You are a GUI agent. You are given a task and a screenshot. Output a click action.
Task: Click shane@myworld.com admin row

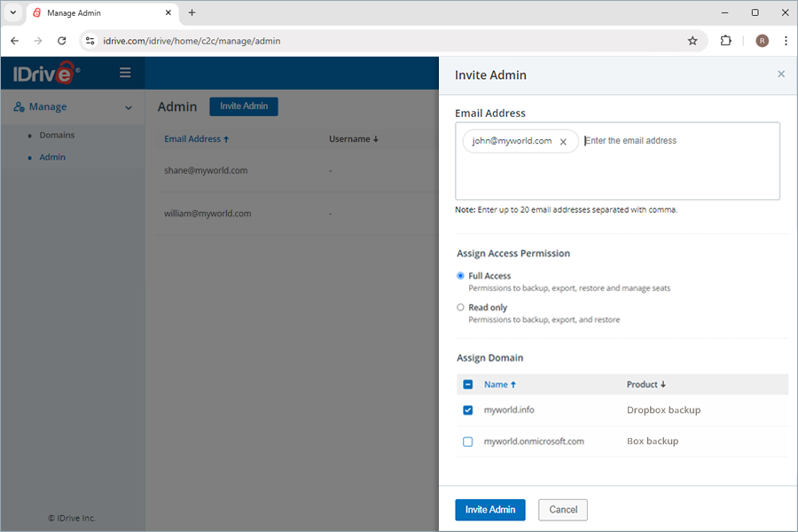297,170
